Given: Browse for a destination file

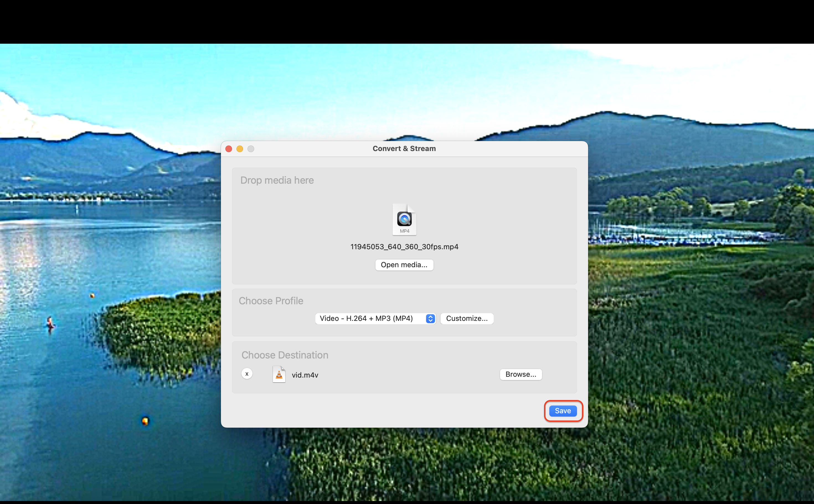Looking at the screenshot, I should [521, 374].
